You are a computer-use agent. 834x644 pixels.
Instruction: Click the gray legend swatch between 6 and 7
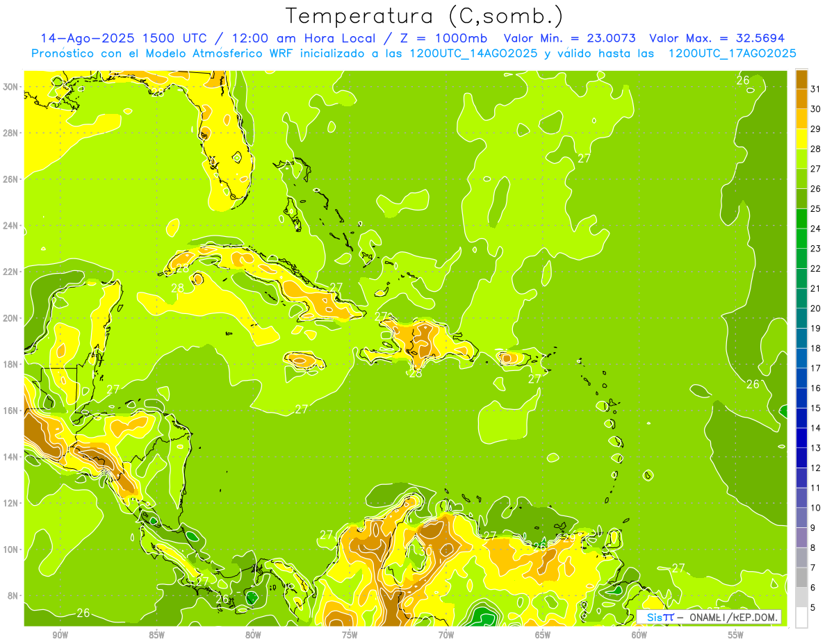coord(801,577)
